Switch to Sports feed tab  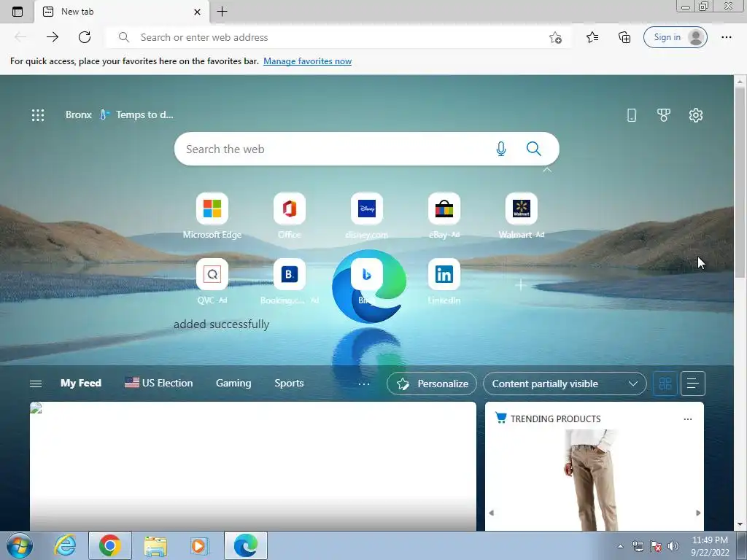click(x=289, y=384)
